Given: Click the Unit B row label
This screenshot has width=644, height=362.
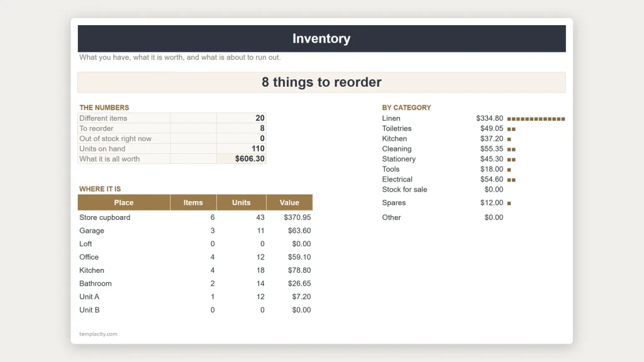Looking at the screenshot, I should pyautogui.click(x=89, y=310).
